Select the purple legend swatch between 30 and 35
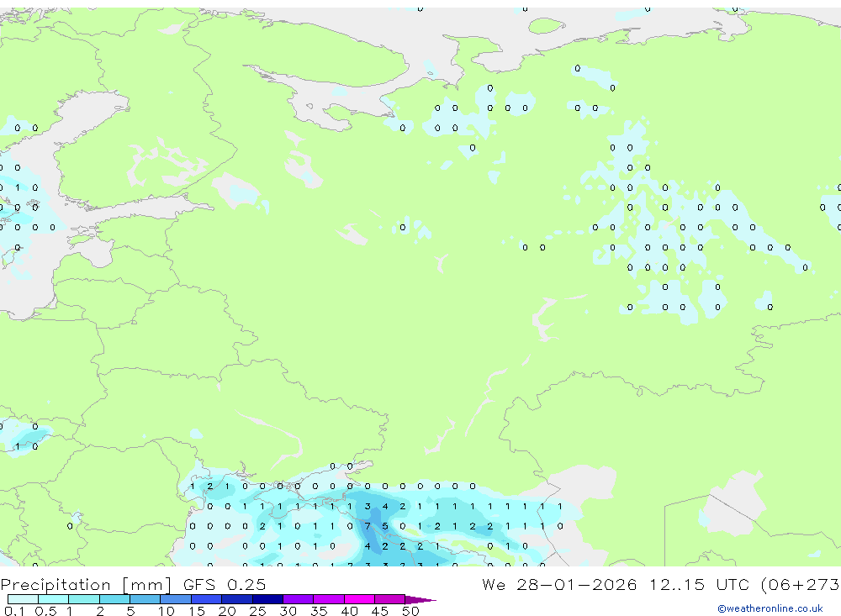 coord(299,599)
